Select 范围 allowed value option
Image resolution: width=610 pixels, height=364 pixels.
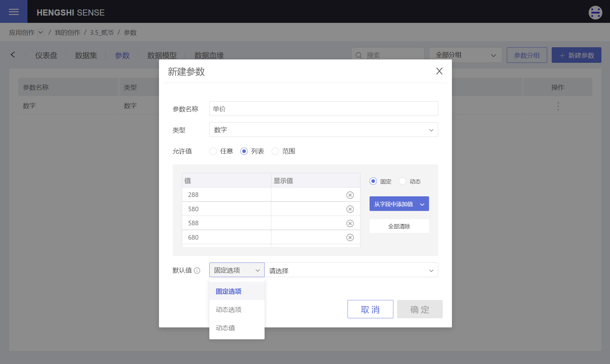[x=275, y=151]
